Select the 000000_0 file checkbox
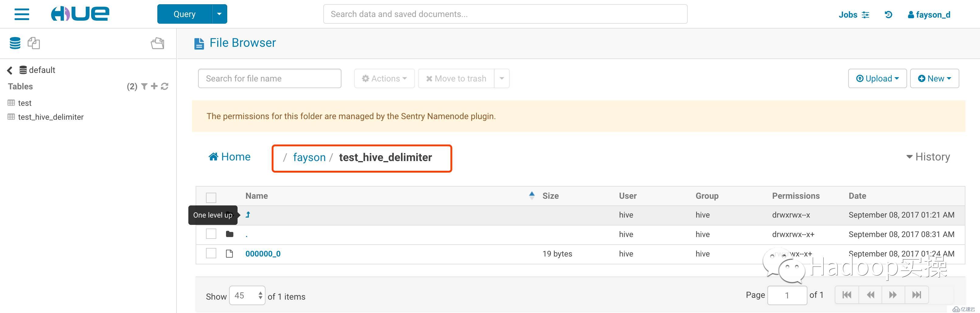This screenshot has width=980, height=313. pos(211,253)
